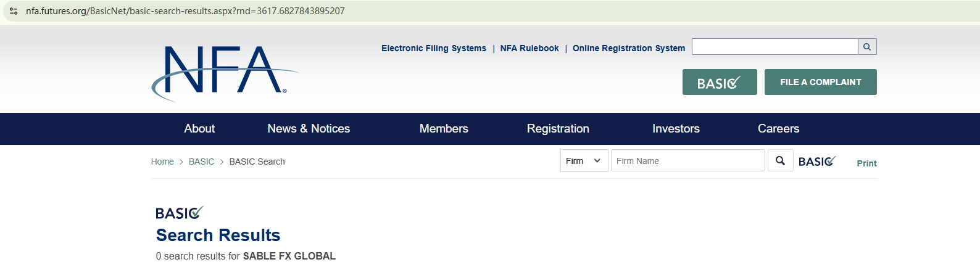Open the News & Notices menu
980x270 pixels.
tap(309, 129)
